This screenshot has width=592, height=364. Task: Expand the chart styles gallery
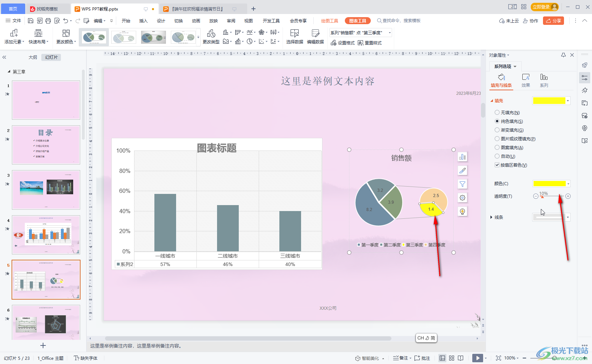[x=199, y=37]
